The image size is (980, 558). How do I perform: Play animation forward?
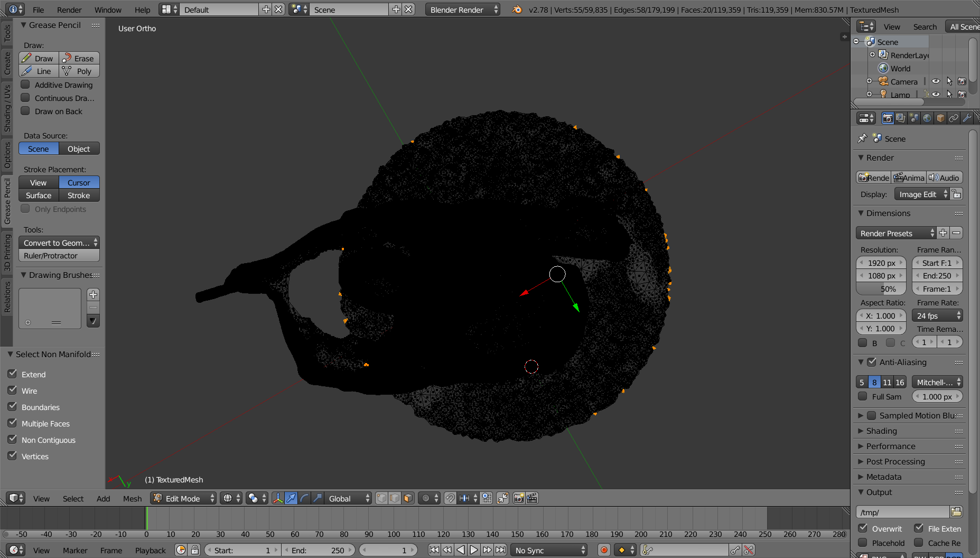474,550
